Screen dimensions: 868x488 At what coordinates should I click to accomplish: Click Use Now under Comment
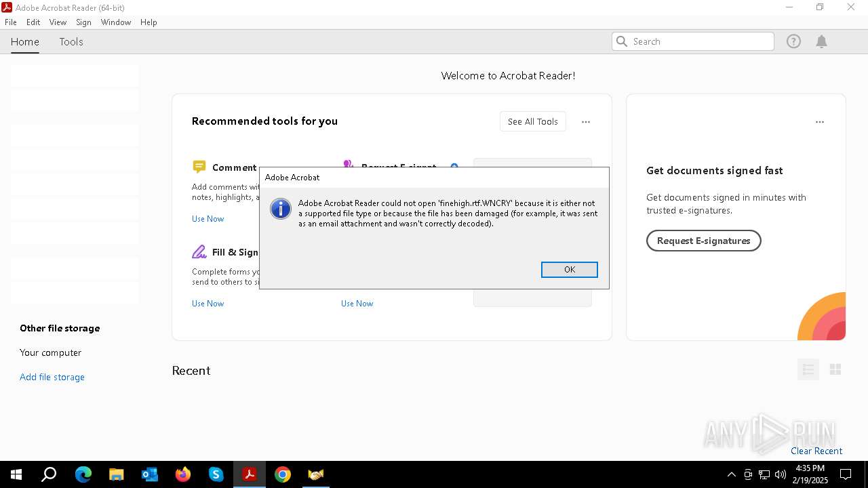coord(208,219)
